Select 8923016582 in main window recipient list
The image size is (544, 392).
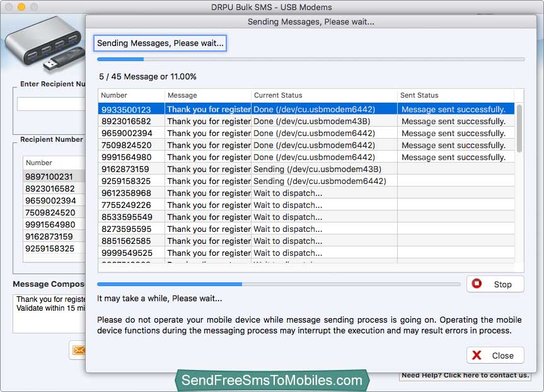[54, 188]
